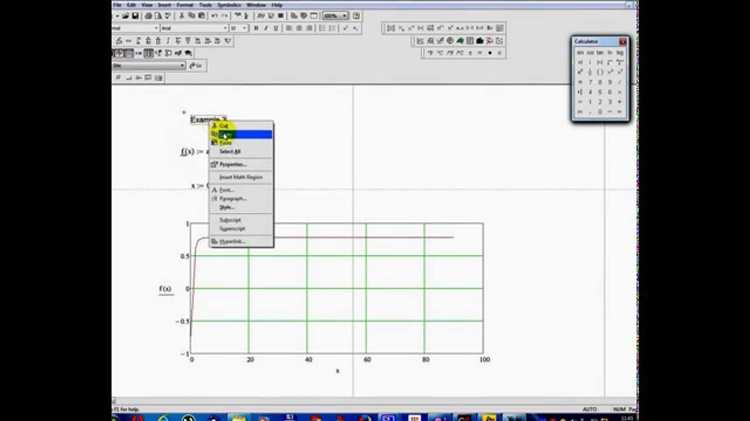The image size is (750, 421).
Task: Open the Help menu
Action: (277, 5)
